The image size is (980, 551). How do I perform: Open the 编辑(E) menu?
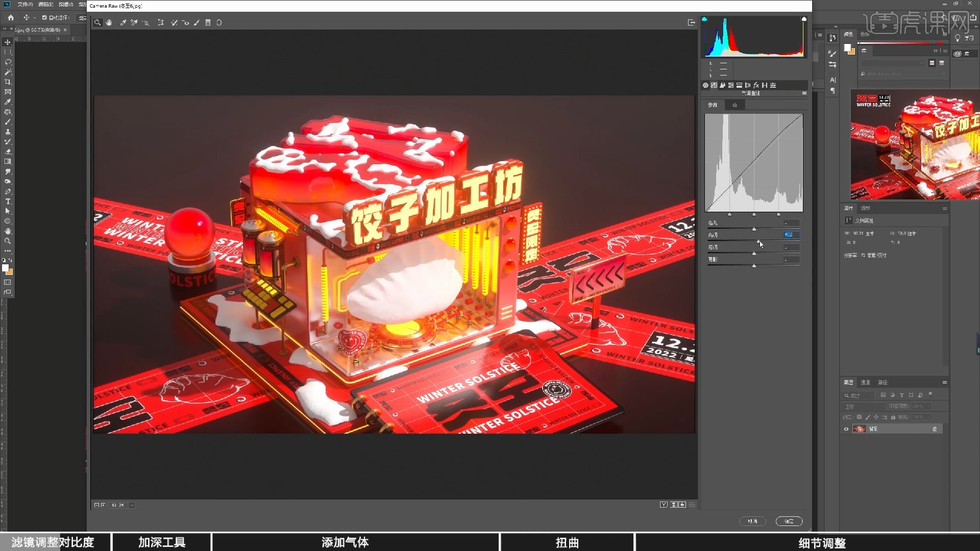pos(46,4)
